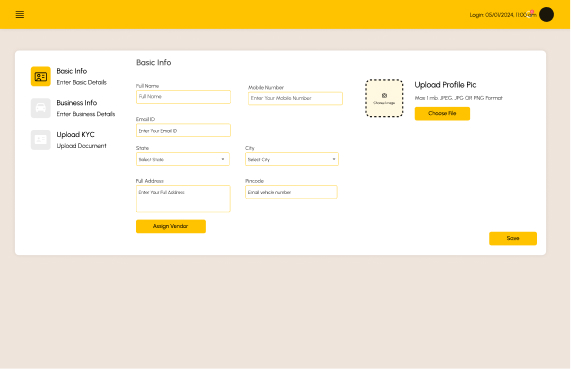This screenshot has height=369, width=571.
Task: Open the Select City dropdown
Action: [292, 159]
